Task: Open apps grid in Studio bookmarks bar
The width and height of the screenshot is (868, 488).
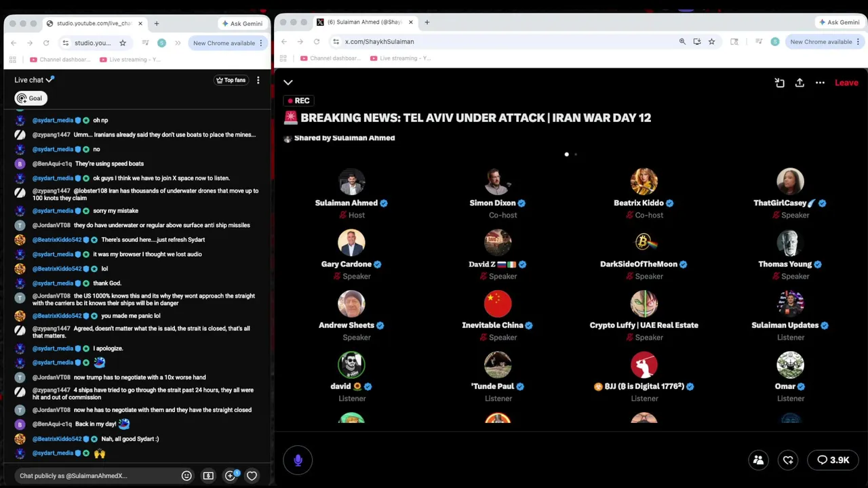Action: [x=13, y=60]
